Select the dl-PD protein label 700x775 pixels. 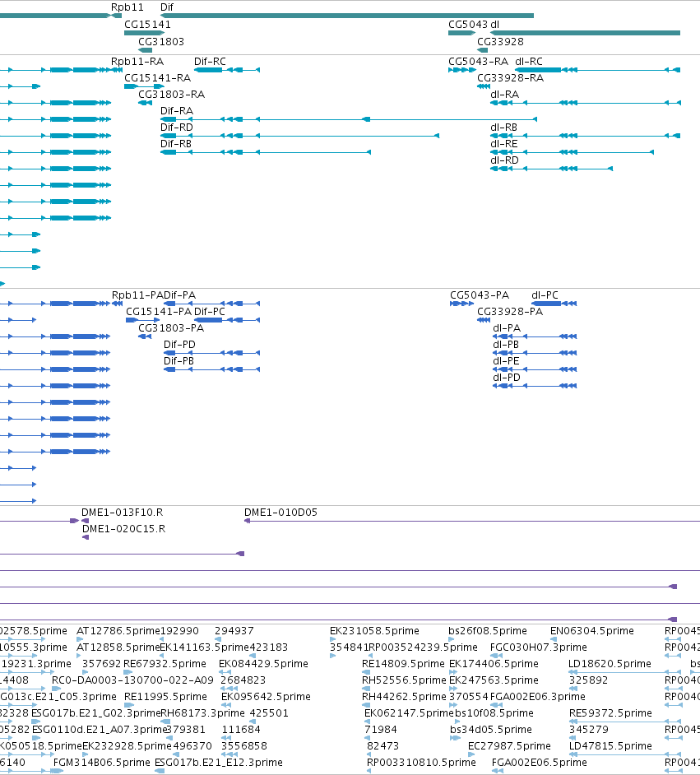coord(507,377)
